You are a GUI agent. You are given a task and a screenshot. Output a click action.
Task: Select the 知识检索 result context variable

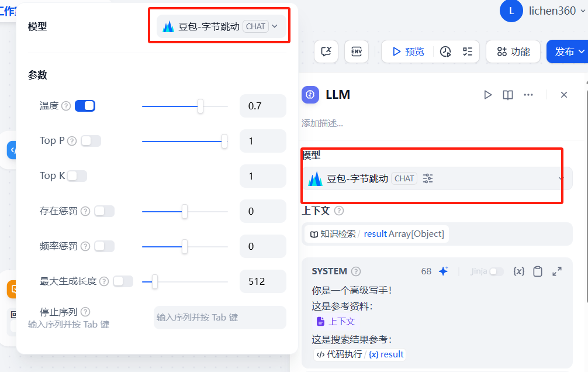[377, 234]
